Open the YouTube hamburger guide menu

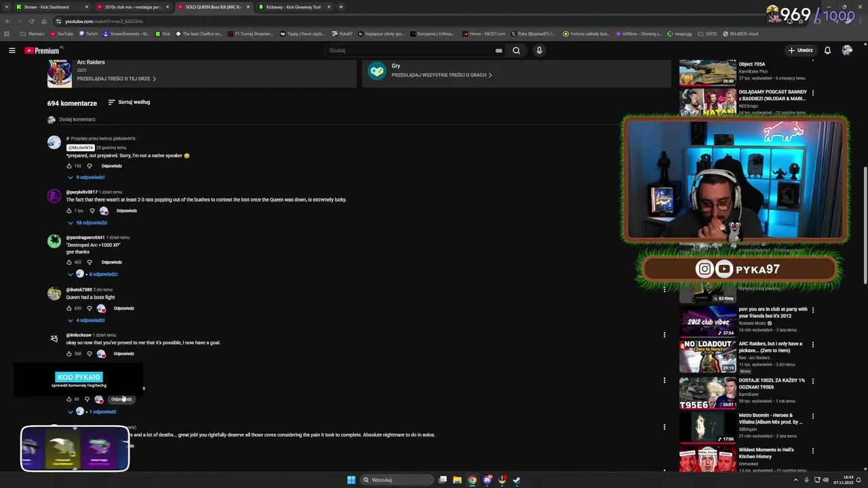pyautogui.click(x=12, y=50)
